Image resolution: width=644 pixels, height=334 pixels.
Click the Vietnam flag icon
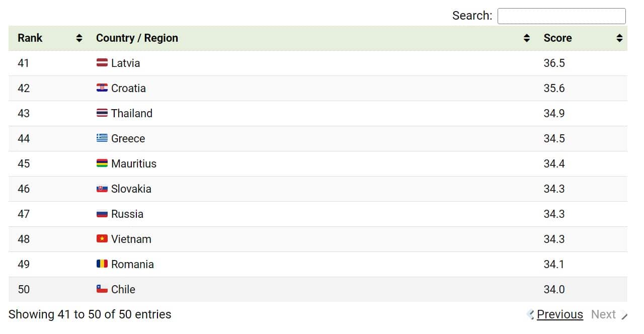click(x=102, y=239)
